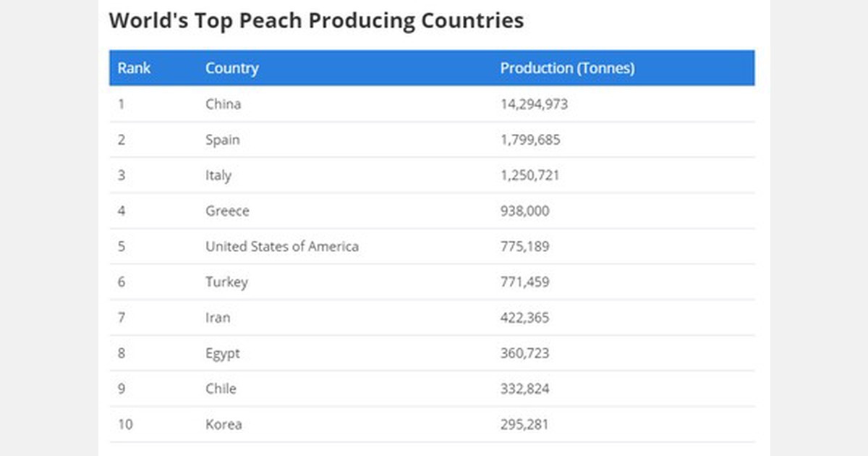This screenshot has height=456, width=868.
Task: Click the Rank column header
Action: [x=133, y=68]
